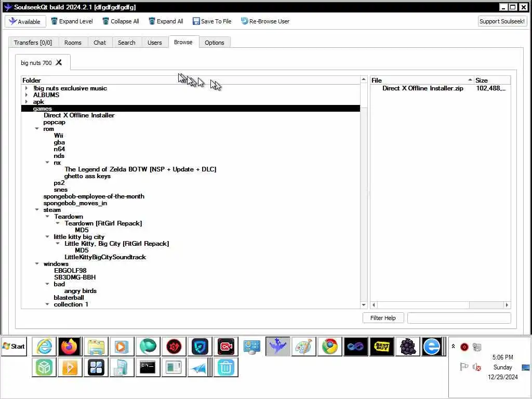Click the Folder column header
Image resolution: width=532 pixels, height=399 pixels.
pyautogui.click(x=190, y=81)
